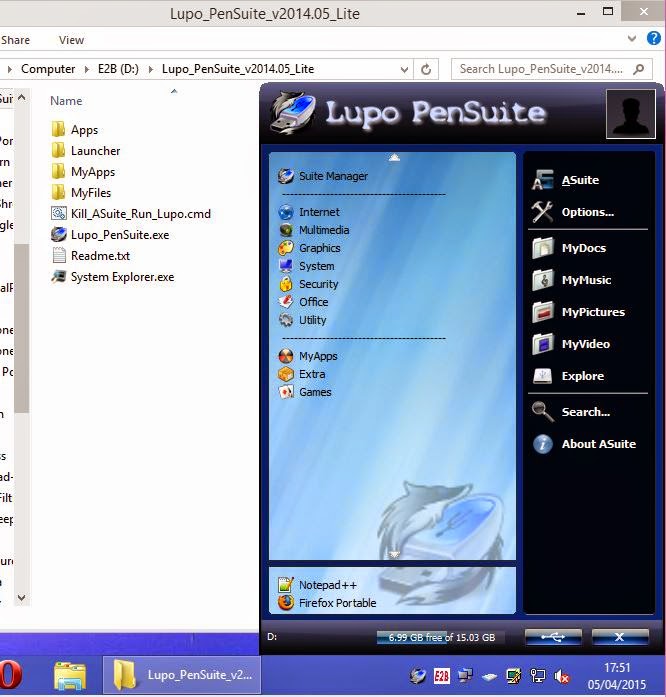The image size is (666, 697).
Task: Open Opera from the taskbar
Action: coord(11,676)
